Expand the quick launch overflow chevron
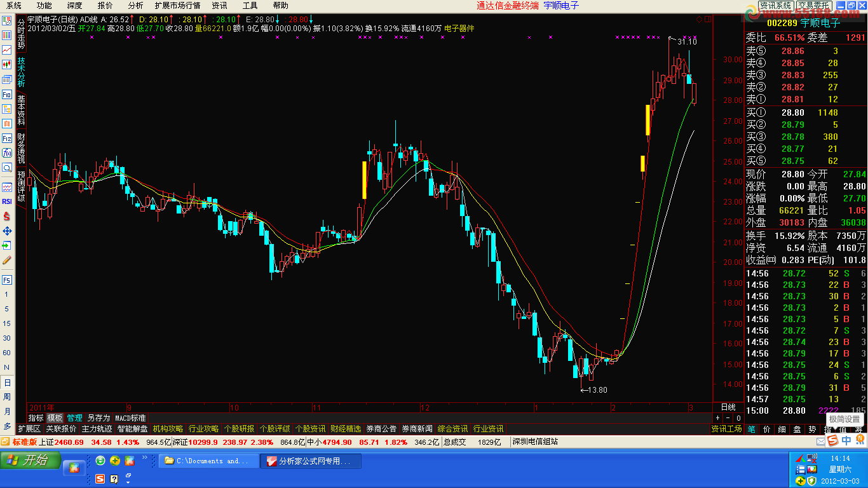This screenshot has height=488, width=868. [145, 457]
